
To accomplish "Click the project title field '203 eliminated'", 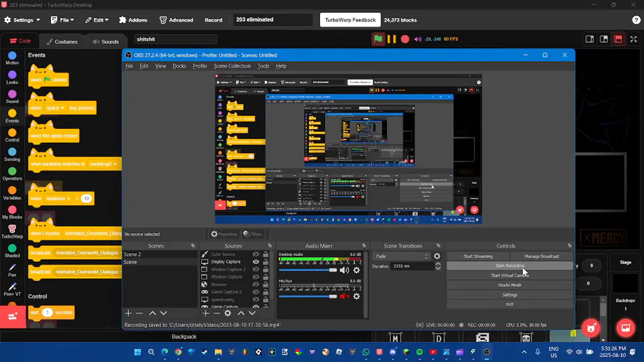I will click(x=273, y=20).
